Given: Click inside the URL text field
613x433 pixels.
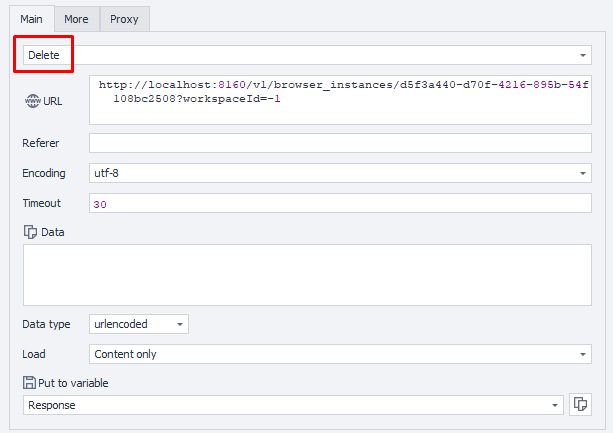Looking at the screenshot, I should click(x=340, y=100).
